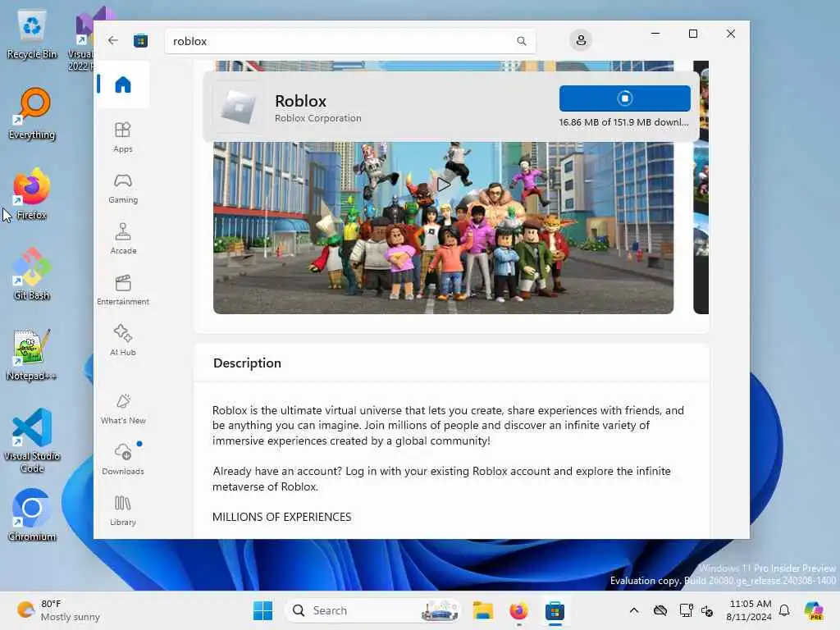Click the muted volume tray icon

coord(707,610)
